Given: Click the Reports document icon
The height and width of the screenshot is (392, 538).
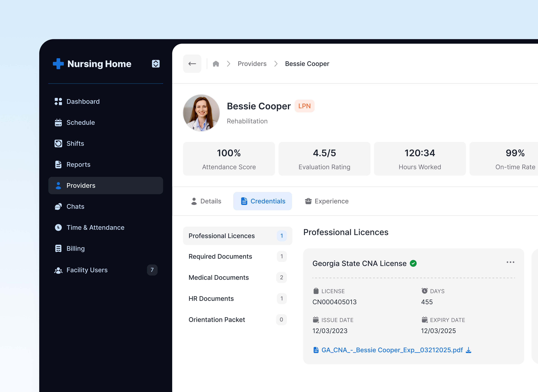Looking at the screenshot, I should (x=58, y=165).
